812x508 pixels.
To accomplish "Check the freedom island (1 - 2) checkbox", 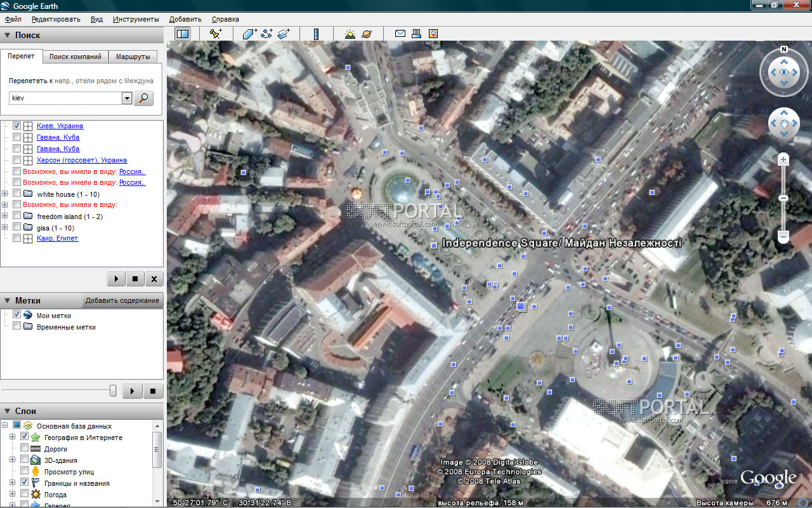I will (17, 216).
